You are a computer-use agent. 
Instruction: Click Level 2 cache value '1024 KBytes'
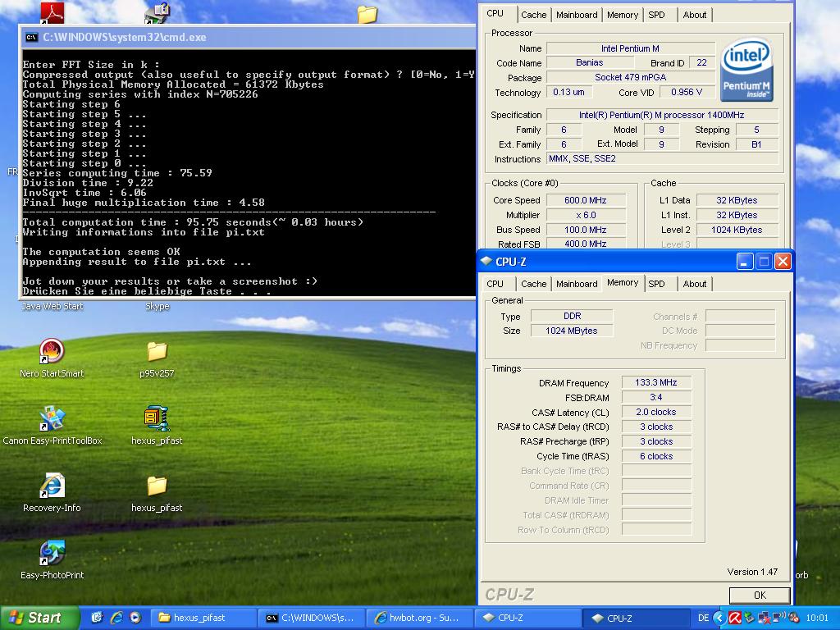pos(737,230)
